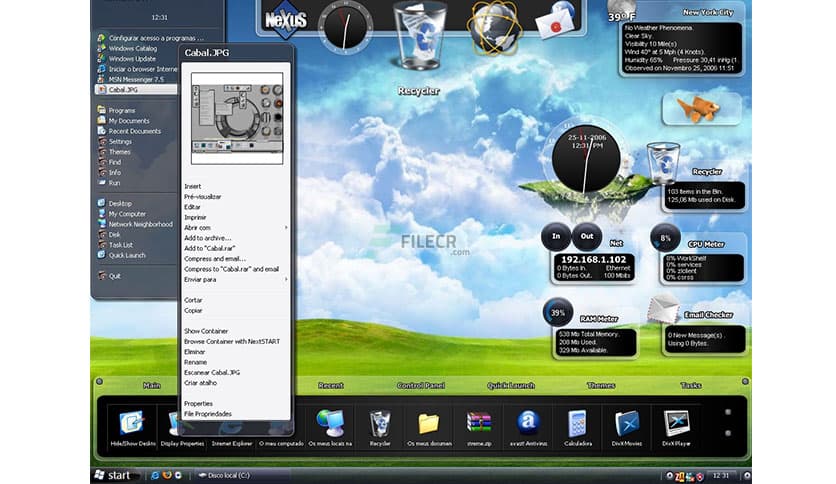This screenshot has height=484, width=836.
Task: Open Firefox in taskbar quick launch
Action: coord(166,475)
